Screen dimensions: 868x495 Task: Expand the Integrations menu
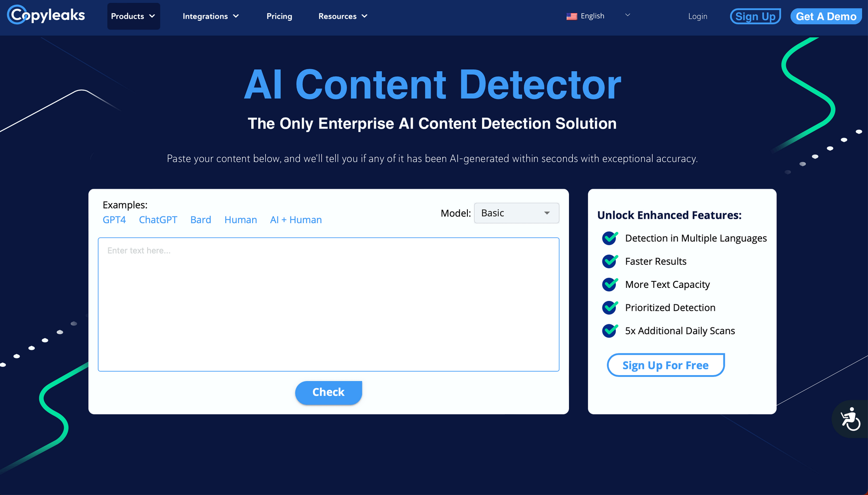(x=210, y=16)
